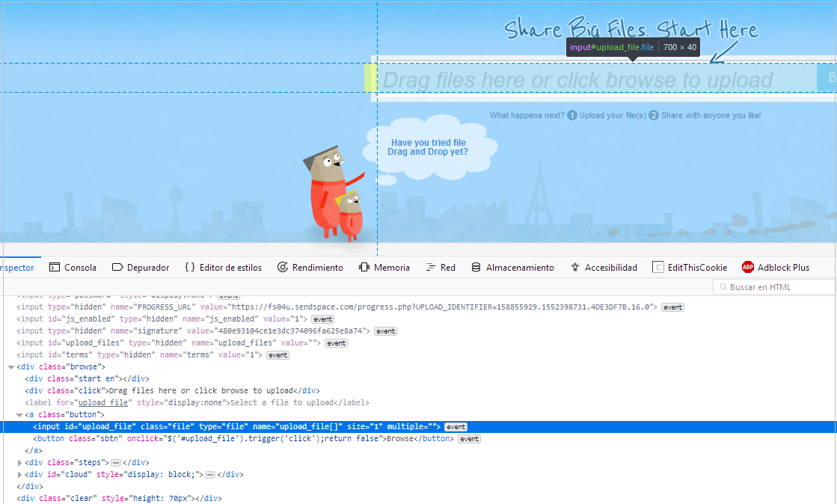Collapse the div class="browse" node
The width and height of the screenshot is (837, 504).
point(10,367)
